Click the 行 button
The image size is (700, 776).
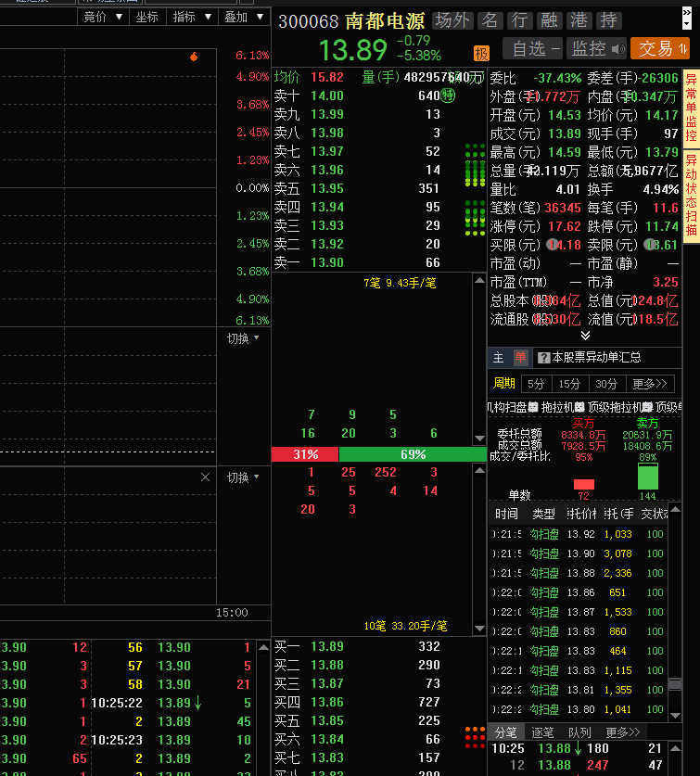(x=519, y=20)
